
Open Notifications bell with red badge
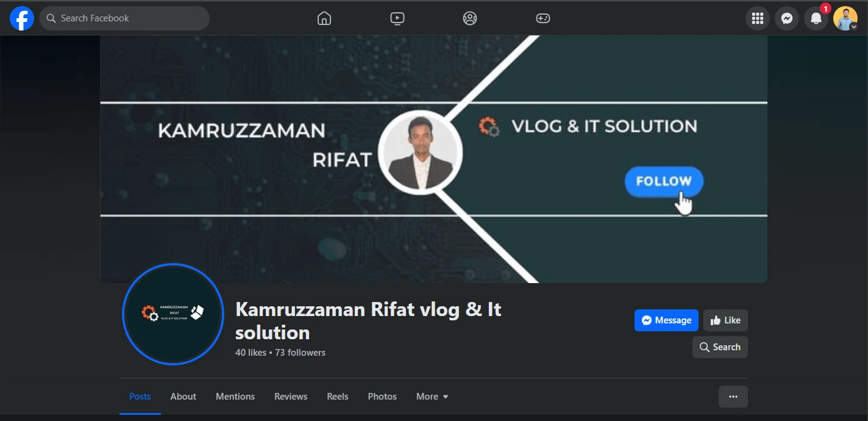click(816, 18)
